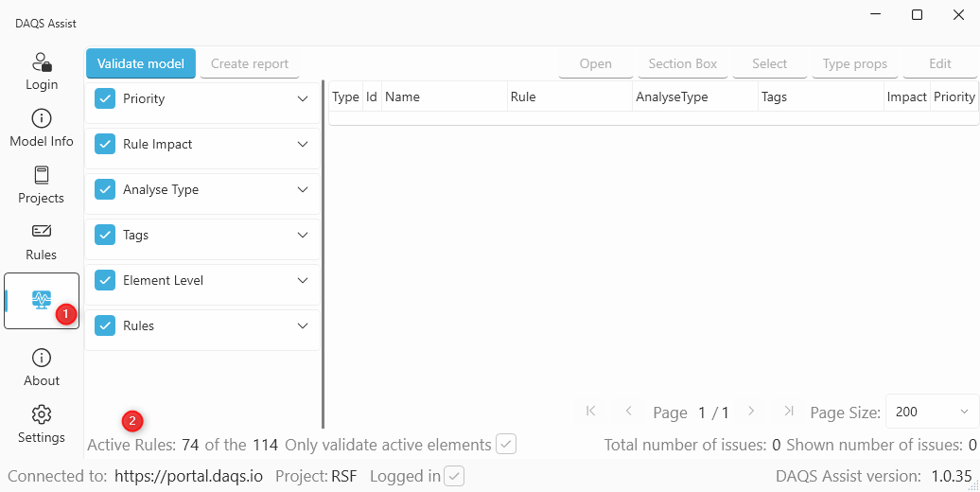
Task: Toggle Only validate active elements checkbox
Action: pyautogui.click(x=506, y=444)
